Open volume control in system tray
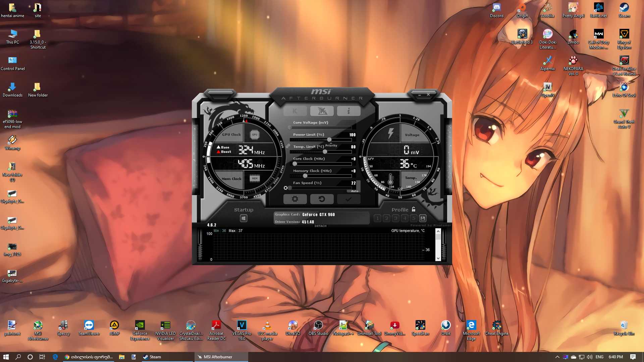644x362 pixels. click(589, 357)
